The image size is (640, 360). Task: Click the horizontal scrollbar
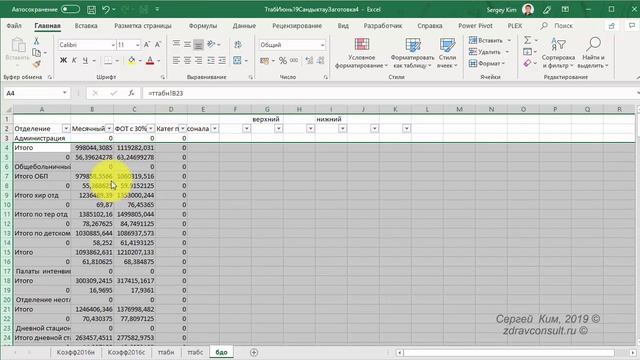(509, 353)
